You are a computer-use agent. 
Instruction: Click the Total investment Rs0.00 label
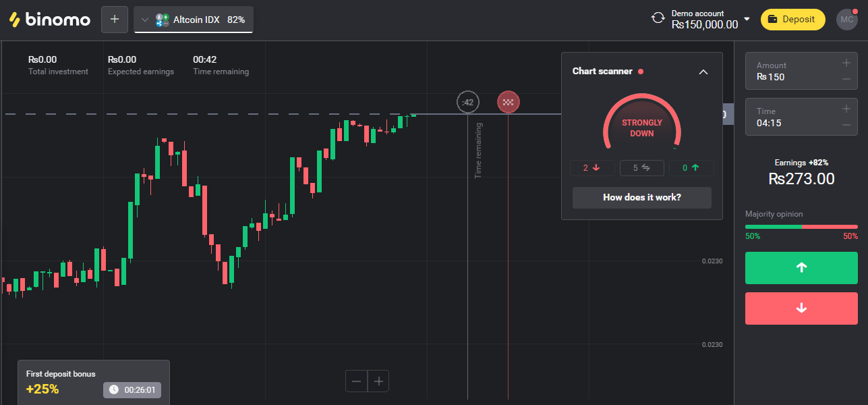click(58, 65)
